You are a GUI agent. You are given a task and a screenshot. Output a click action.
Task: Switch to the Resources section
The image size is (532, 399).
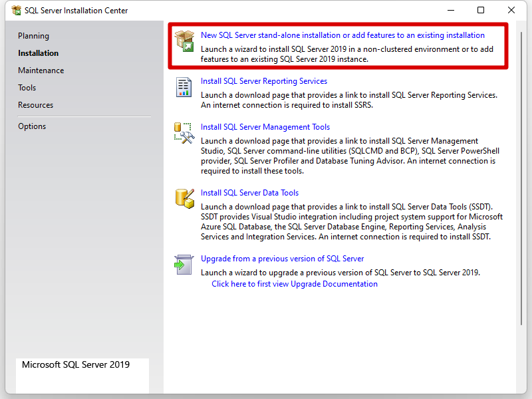coord(36,105)
